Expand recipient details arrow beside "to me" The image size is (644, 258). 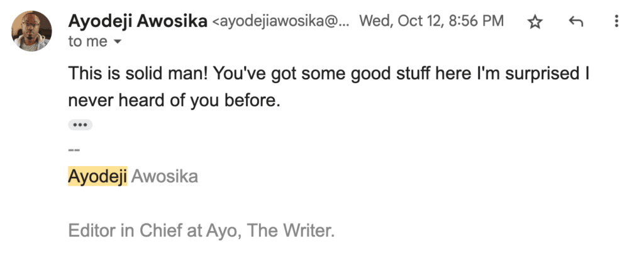(118, 42)
